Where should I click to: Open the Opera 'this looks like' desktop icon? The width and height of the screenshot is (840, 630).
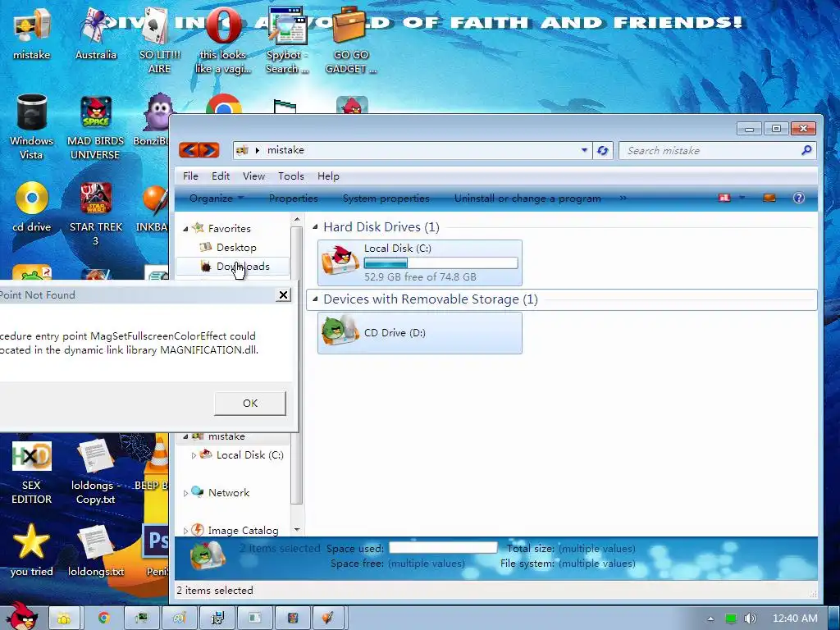(223, 40)
